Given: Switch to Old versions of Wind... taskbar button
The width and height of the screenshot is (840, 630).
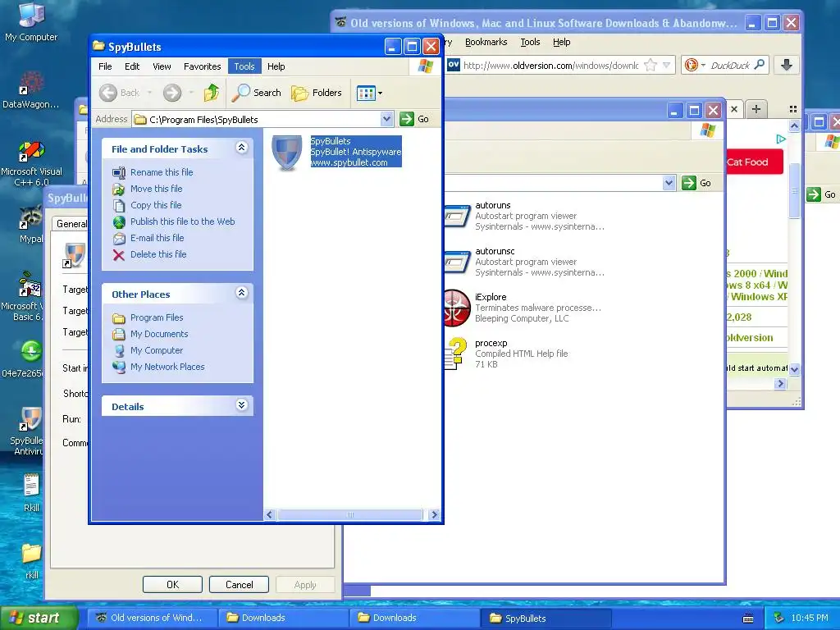Looking at the screenshot, I should coord(152,618).
